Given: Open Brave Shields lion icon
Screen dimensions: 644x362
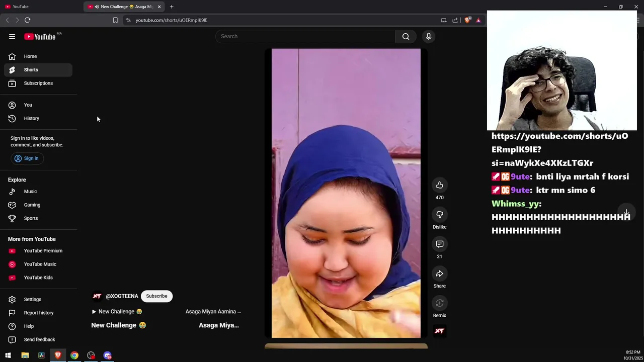Looking at the screenshot, I should (467, 20).
